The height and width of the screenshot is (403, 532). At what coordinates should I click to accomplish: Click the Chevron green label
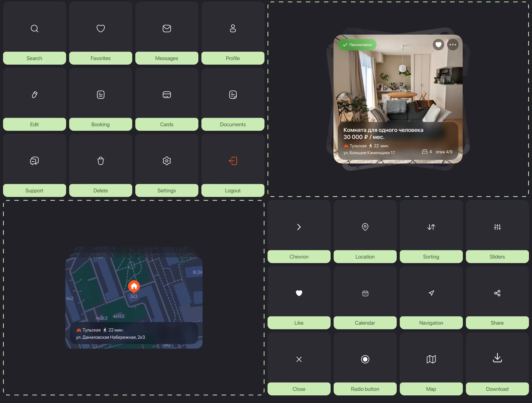pos(299,257)
